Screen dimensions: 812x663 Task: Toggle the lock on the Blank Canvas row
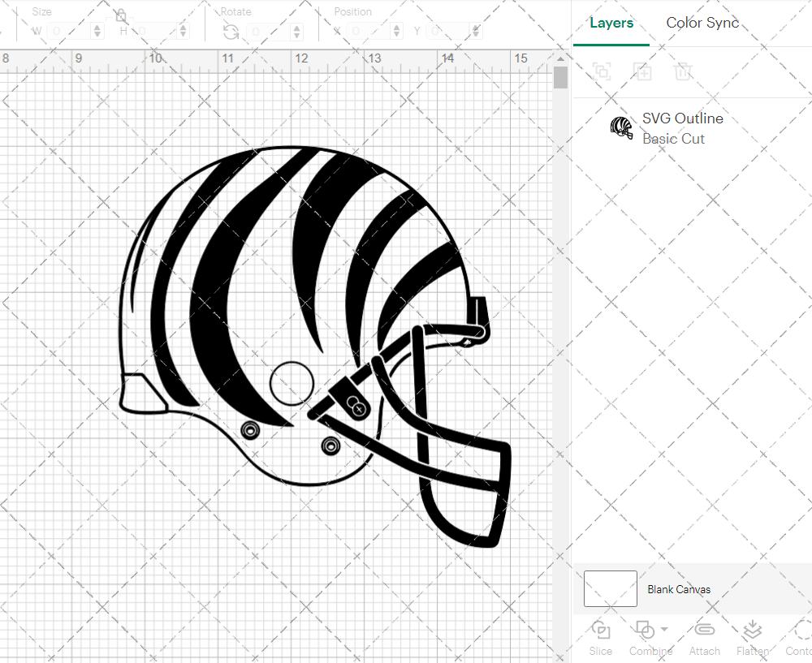pyautogui.click(x=783, y=589)
